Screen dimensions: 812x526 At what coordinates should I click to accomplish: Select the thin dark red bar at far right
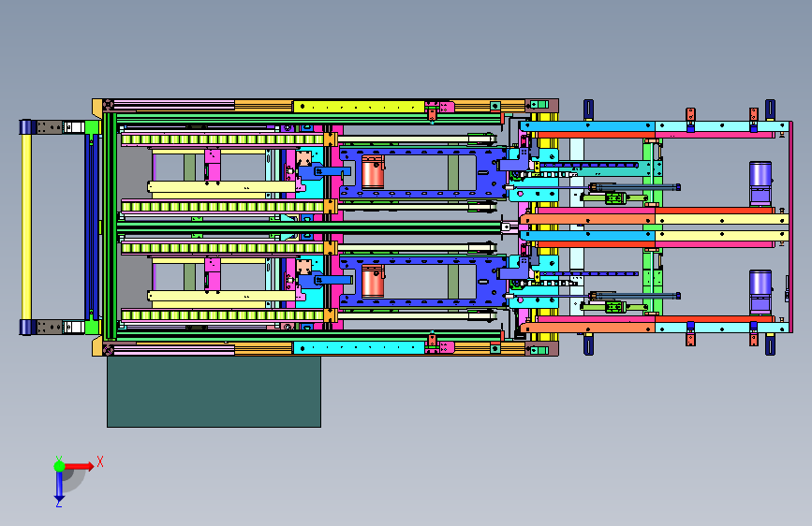click(x=790, y=226)
